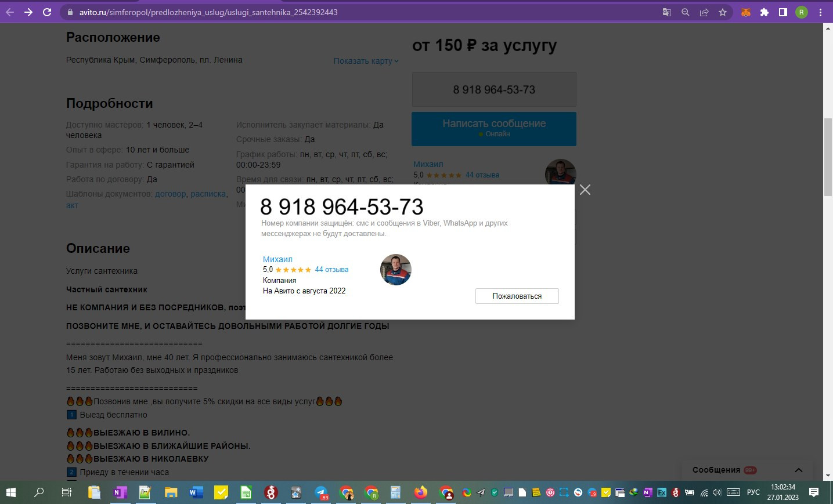
Task: Open the Wi-Fi network tray icon
Action: click(x=704, y=492)
